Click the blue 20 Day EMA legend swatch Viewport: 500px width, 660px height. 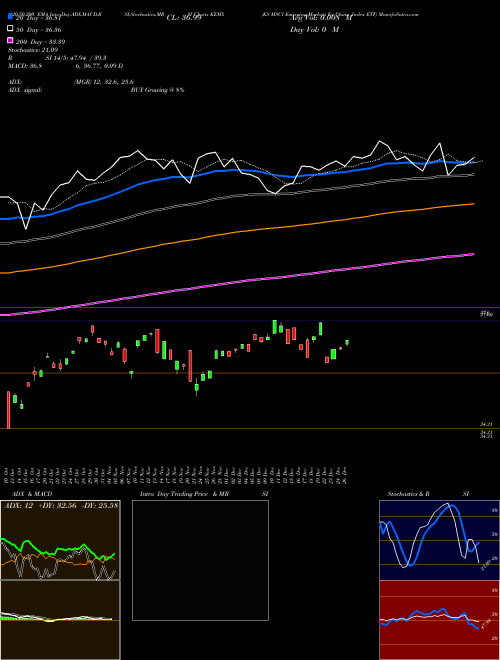10,17
